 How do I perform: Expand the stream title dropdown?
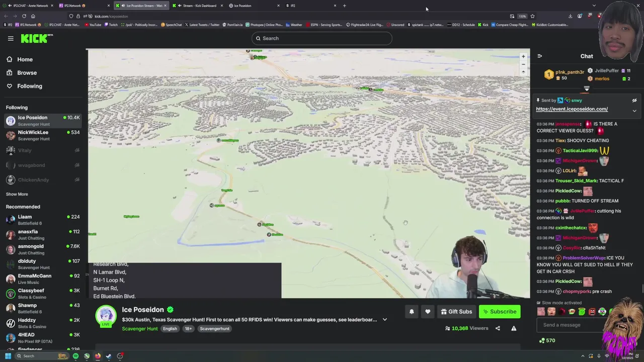coord(385,320)
